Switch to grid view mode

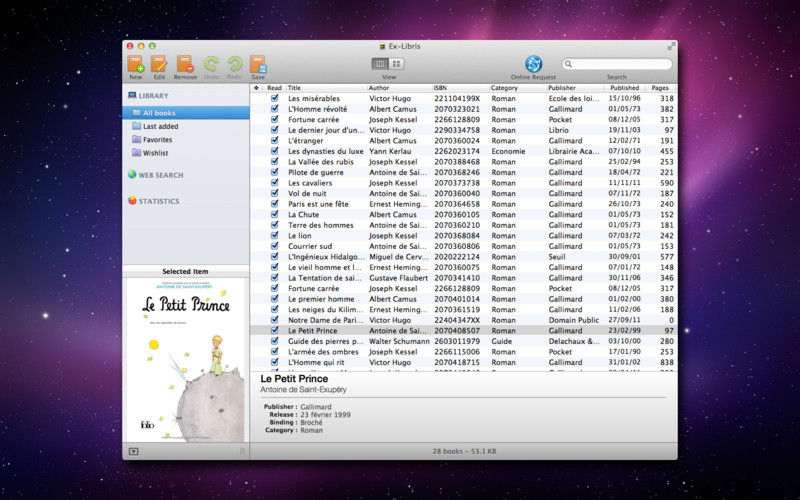(396, 64)
